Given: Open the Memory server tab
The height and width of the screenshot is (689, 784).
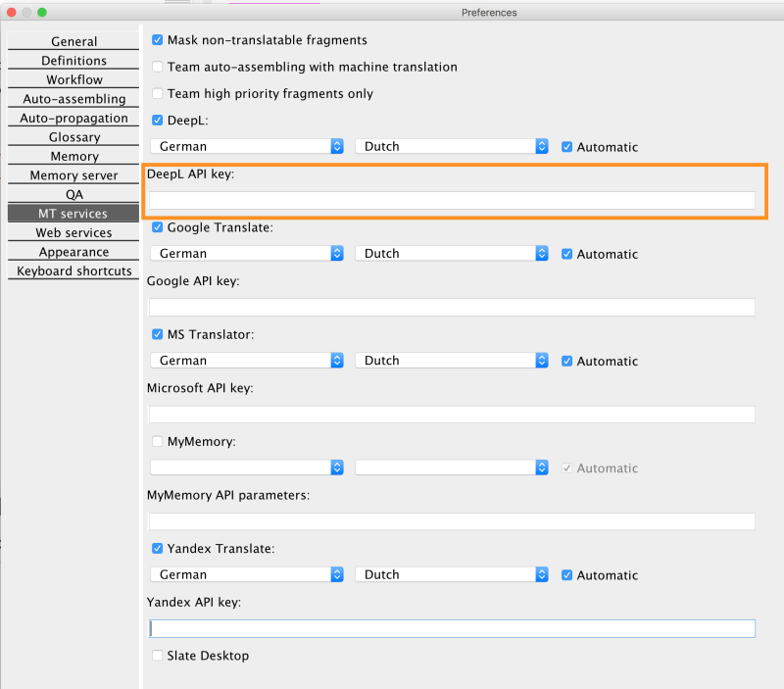Looking at the screenshot, I should tap(73, 175).
